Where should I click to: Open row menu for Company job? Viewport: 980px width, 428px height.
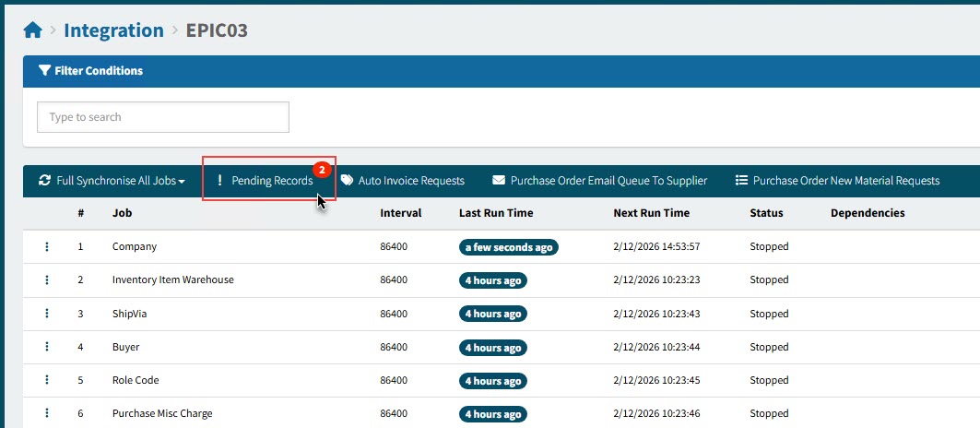pyautogui.click(x=47, y=247)
